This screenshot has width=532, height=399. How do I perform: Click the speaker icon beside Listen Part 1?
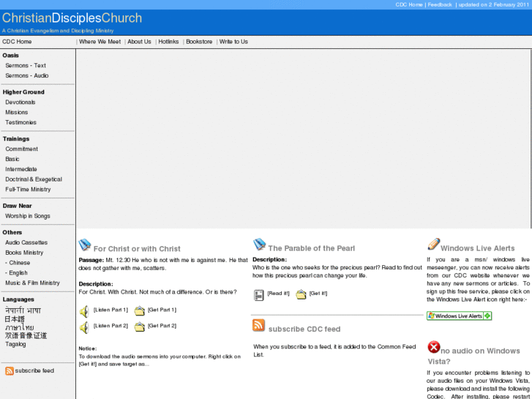(83, 311)
